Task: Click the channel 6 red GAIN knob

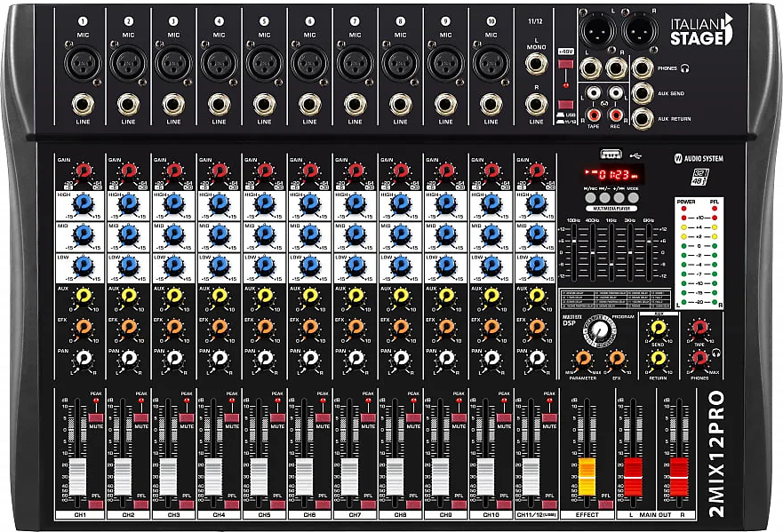Action: coord(310,171)
